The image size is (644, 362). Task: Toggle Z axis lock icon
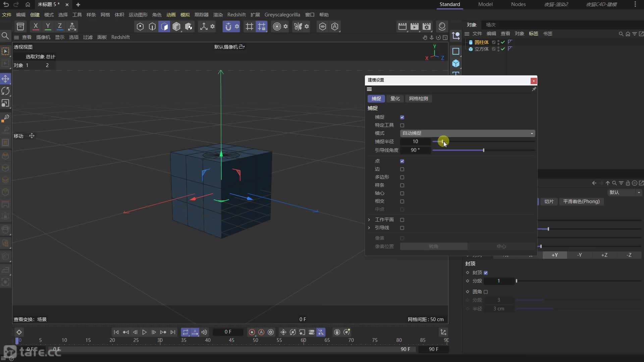[x=60, y=26]
